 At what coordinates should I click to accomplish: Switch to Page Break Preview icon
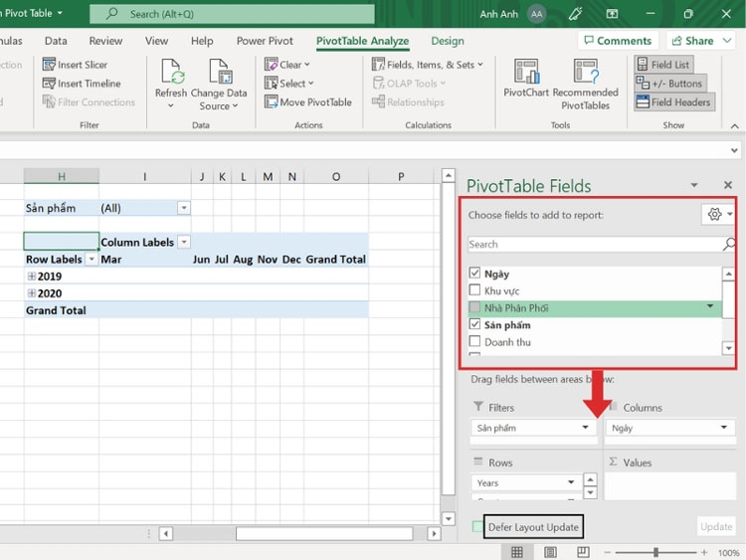coord(583,552)
